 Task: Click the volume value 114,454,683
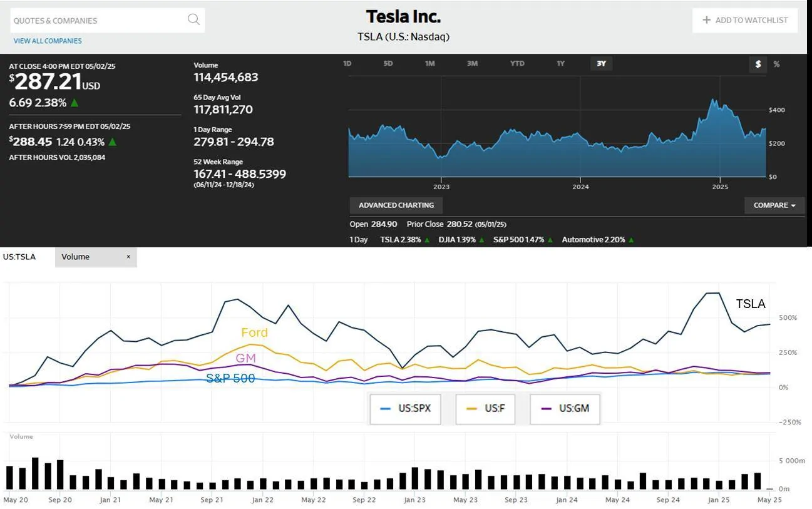coord(226,77)
